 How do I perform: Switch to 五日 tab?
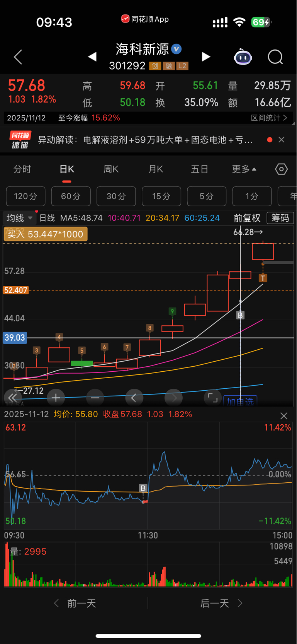coord(200,169)
